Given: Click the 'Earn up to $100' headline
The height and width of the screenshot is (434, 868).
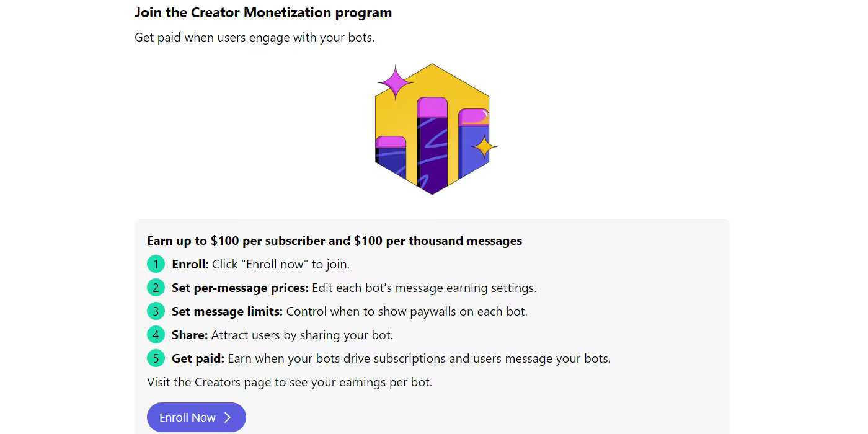Looking at the screenshot, I should pos(335,241).
